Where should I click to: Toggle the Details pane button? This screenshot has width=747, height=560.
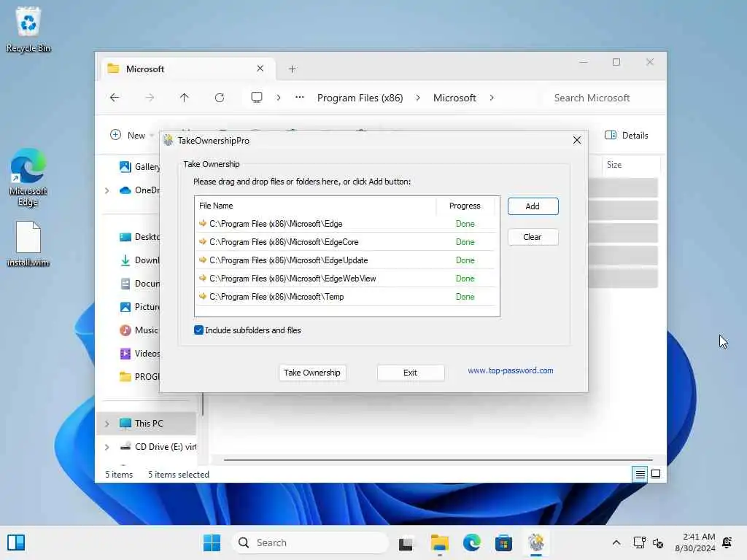[x=627, y=135]
